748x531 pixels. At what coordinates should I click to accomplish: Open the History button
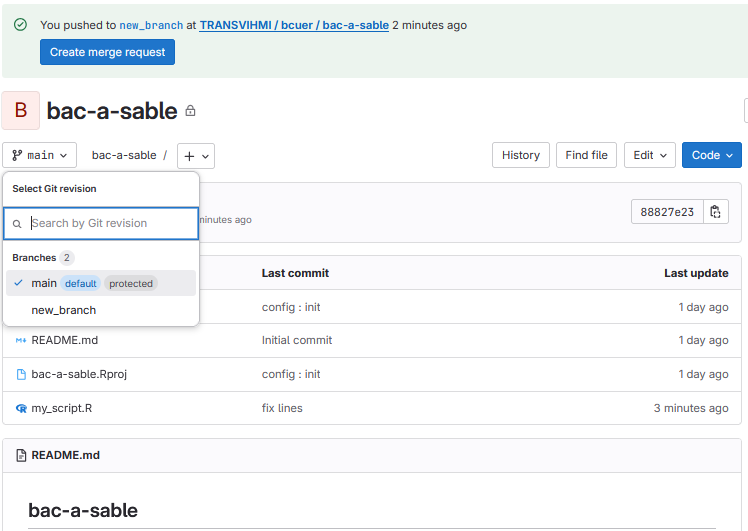pos(520,155)
